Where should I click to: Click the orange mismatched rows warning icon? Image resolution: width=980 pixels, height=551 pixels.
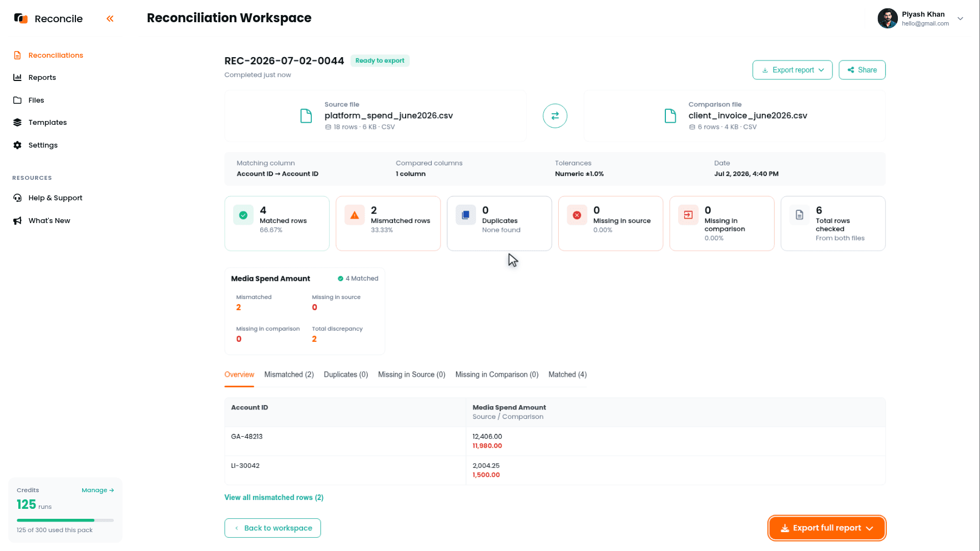(355, 215)
